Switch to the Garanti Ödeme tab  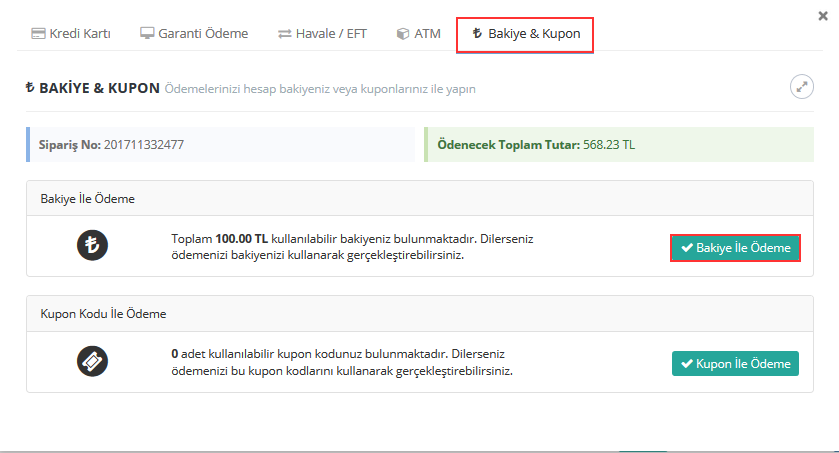click(x=192, y=33)
